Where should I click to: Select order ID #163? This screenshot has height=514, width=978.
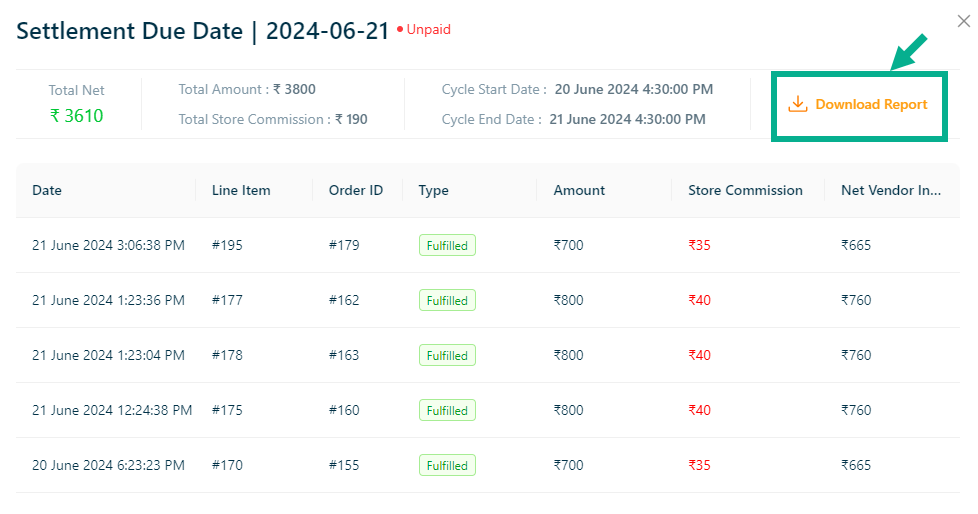tap(344, 355)
